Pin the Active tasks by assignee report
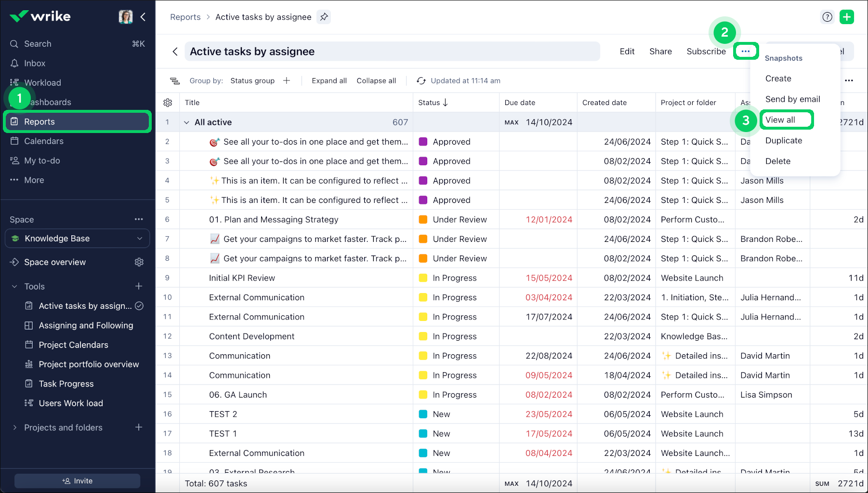Viewport: 868px width, 493px height. (324, 17)
